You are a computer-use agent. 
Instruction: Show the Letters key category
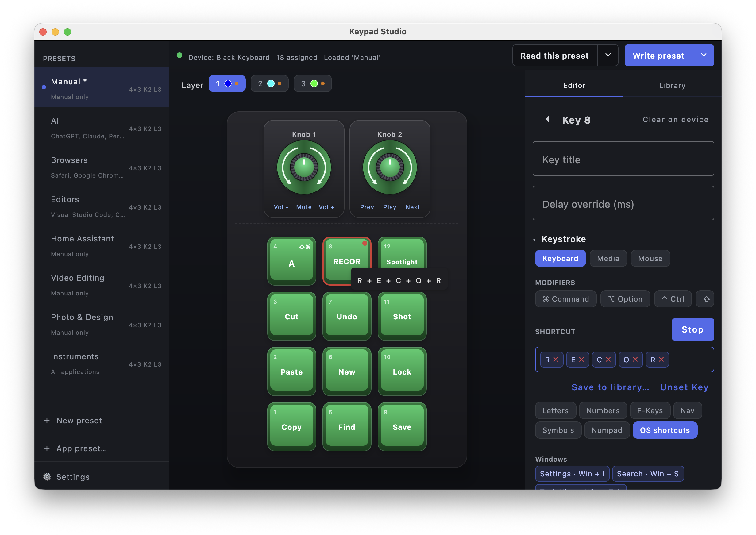pyautogui.click(x=555, y=410)
